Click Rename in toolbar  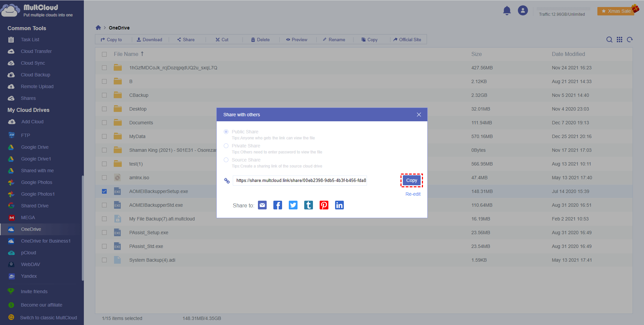pos(334,40)
